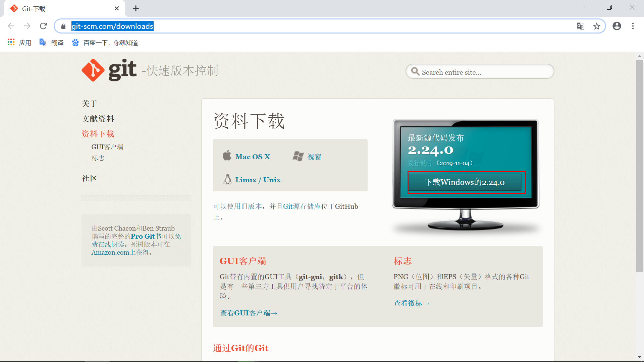The image size is (644, 362).
Task: Click the vertical page scrollbar thumb
Action: click(639, 166)
